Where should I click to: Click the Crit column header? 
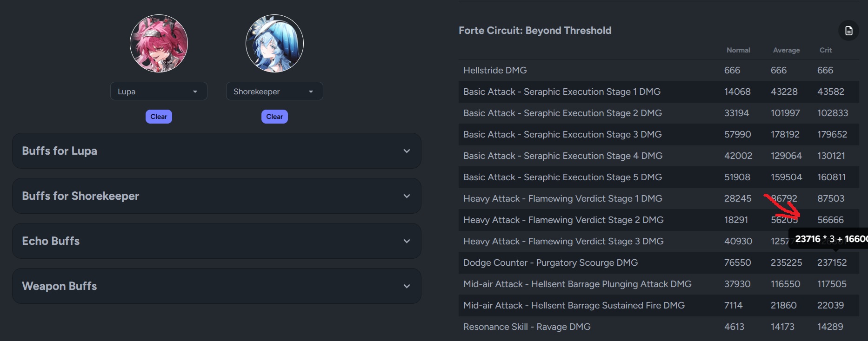(x=826, y=50)
